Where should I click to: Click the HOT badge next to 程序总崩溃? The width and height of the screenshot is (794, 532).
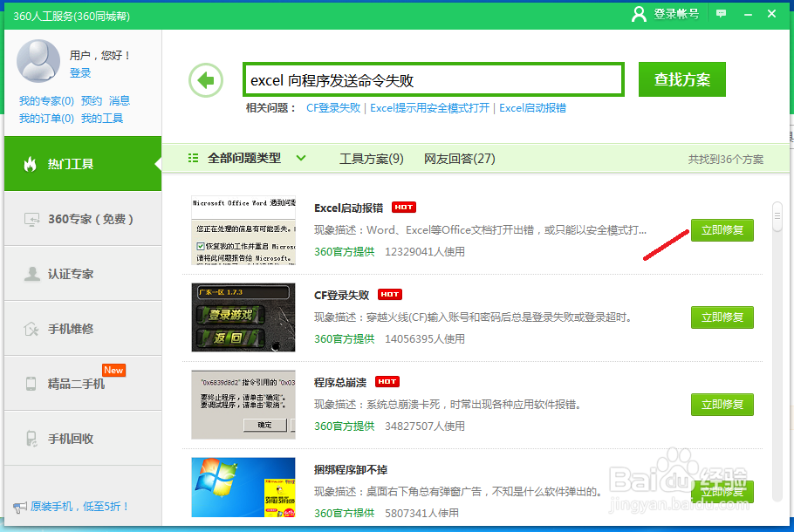387,381
